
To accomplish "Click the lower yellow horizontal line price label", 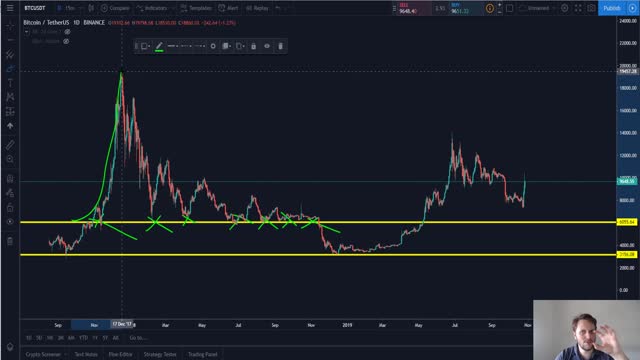I will pos(627,254).
